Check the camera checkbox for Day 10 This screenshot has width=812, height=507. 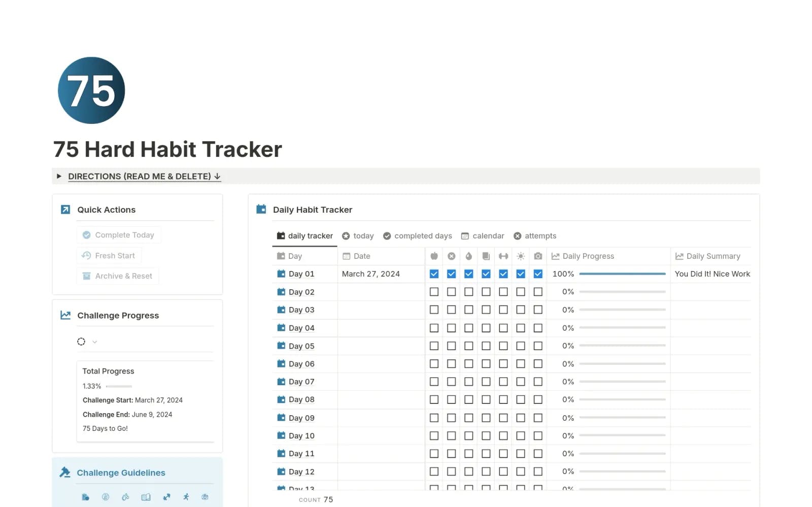point(538,435)
